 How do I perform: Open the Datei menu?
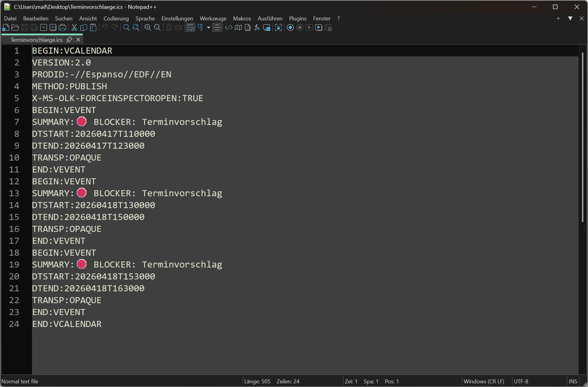pyautogui.click(x=10, y=19)
